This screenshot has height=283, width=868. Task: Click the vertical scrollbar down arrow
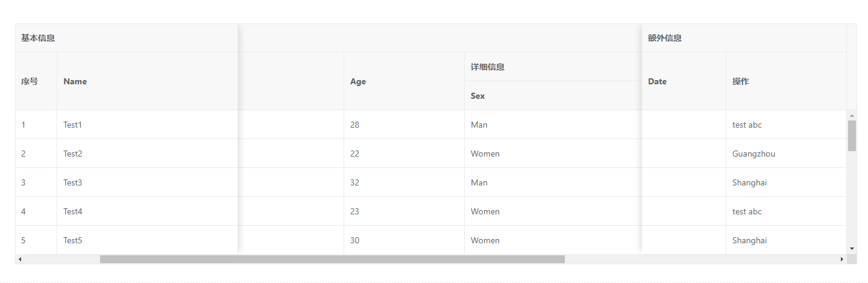tap(852, 248)
